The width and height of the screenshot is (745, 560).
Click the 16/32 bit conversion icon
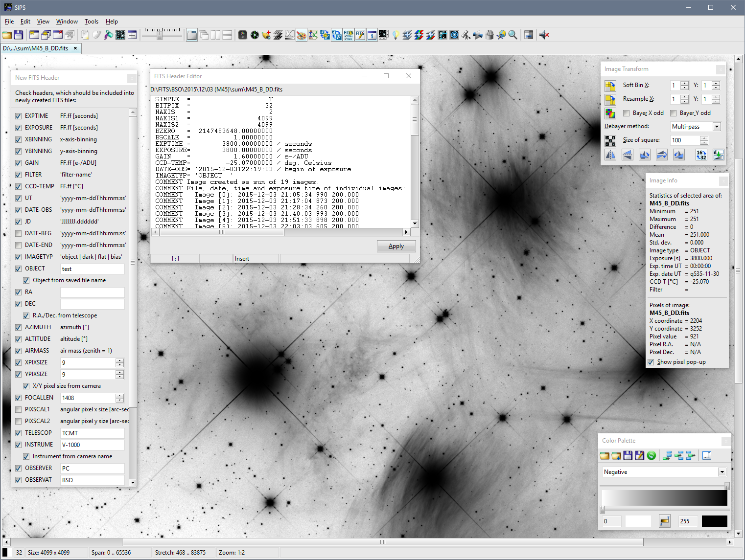click(x=701, y=155)
